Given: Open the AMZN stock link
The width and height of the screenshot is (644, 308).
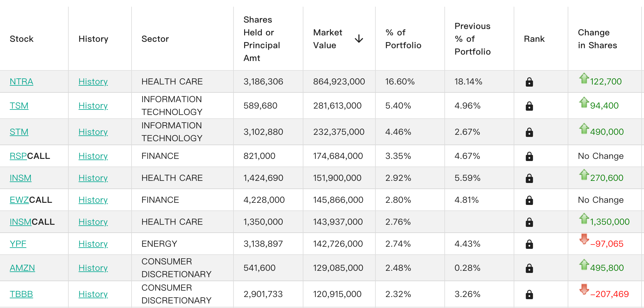Looking at the screenshot, I should click(x=22, y=268).
